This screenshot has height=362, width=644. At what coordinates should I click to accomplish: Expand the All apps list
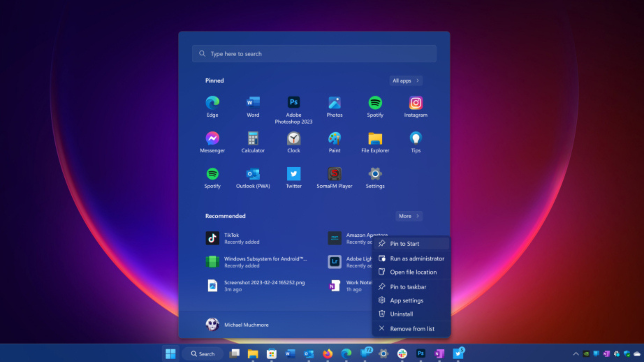tap(406, 81)
